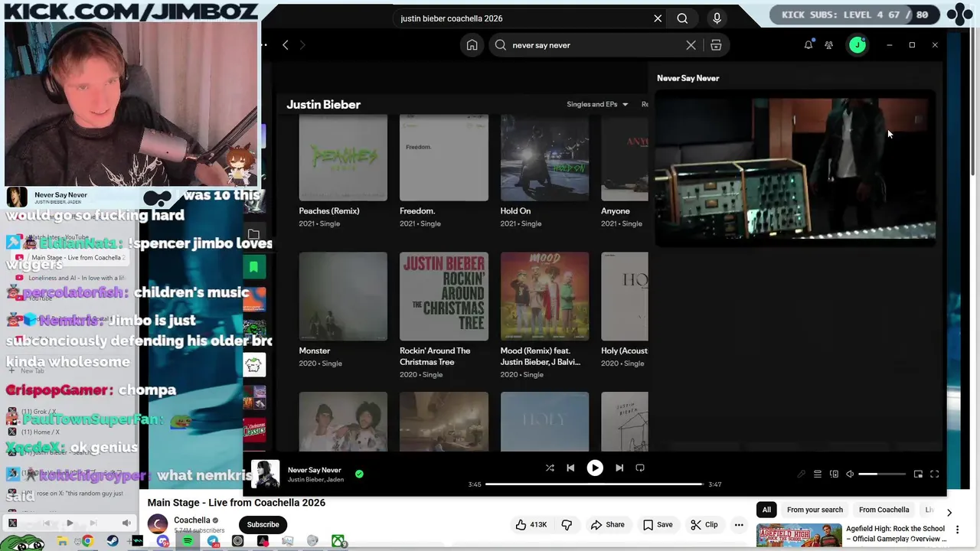
Task: Open the Coachella channel avatar
Action: 158,524
